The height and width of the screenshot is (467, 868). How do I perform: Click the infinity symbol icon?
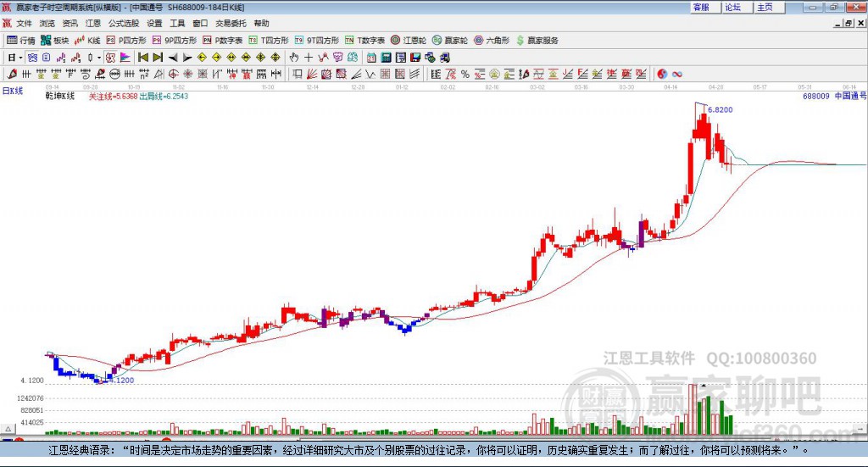tap(677, 74)
